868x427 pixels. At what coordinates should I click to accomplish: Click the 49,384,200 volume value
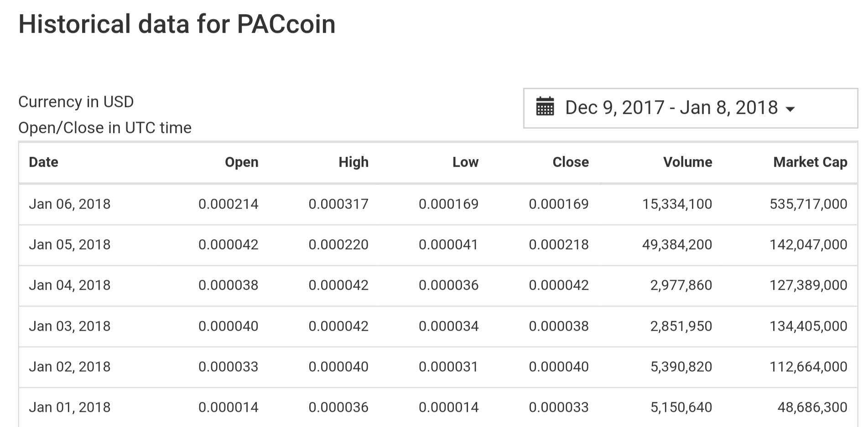[677, 245]
